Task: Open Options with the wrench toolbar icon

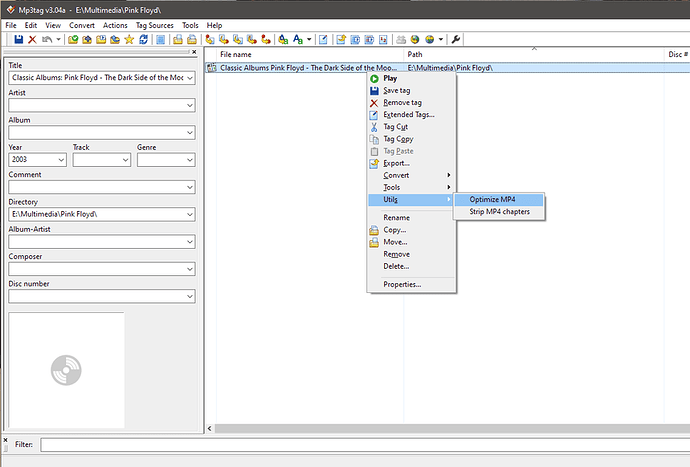Action: coord(457,39)
